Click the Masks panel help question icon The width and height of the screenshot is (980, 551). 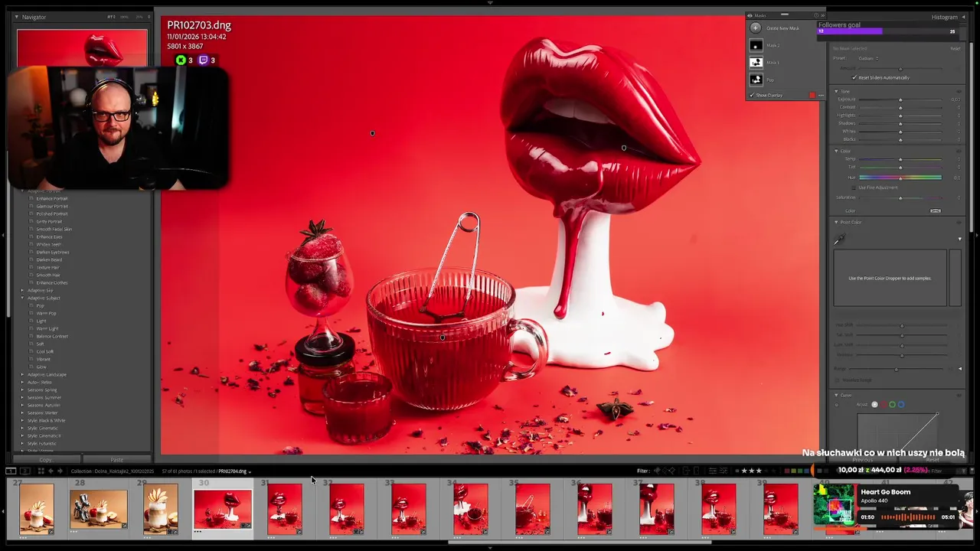pyautogui.click(x=815, y=15)
